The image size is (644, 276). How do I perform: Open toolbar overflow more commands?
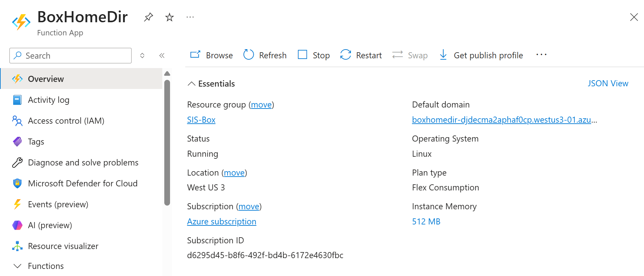click(541, 55)
